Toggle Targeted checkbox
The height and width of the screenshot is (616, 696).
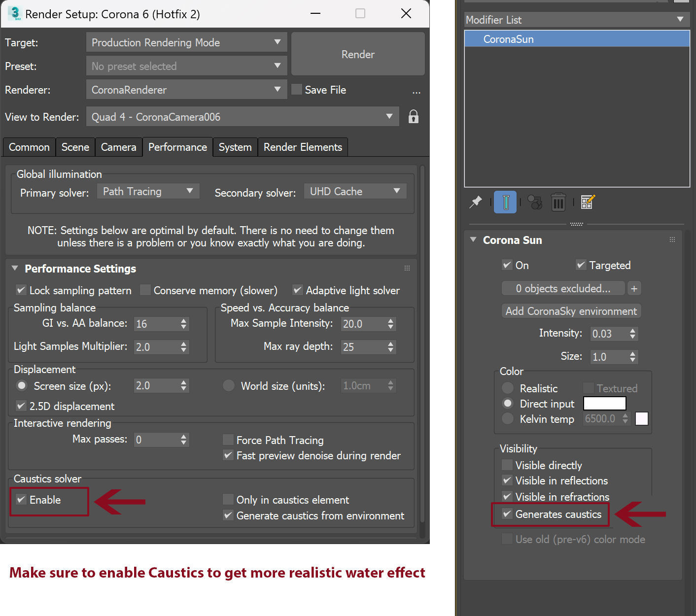[581, 265]
